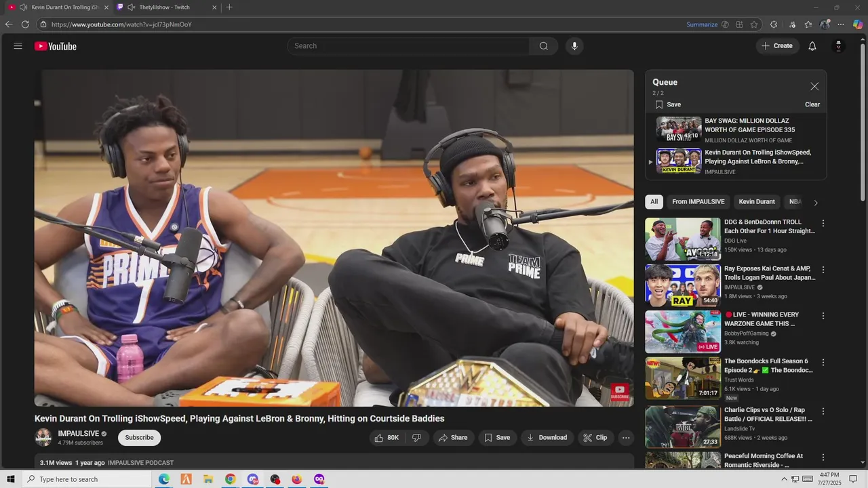Open The Boondocks Full Season 6 title
This screenshot has width=868, height=488.
point(768,366)
